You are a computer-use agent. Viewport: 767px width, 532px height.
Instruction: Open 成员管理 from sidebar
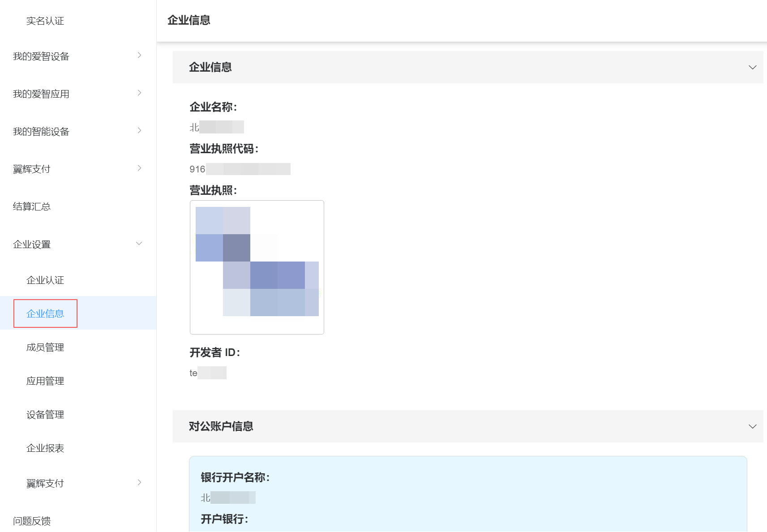45,347
